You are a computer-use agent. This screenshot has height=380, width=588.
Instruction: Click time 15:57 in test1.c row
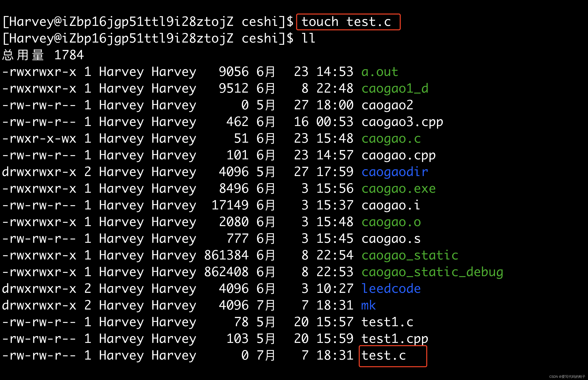(x=335, y=322)
